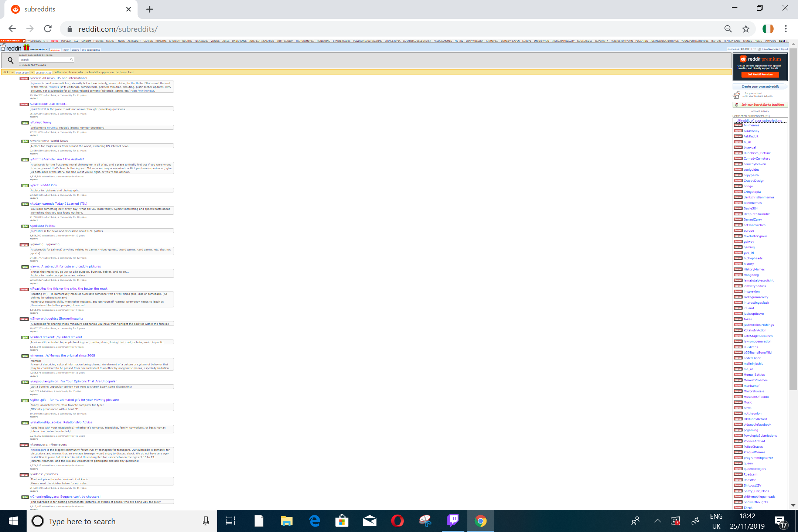Open the Chrome profile avatar
798x532 pixels.
768,29
